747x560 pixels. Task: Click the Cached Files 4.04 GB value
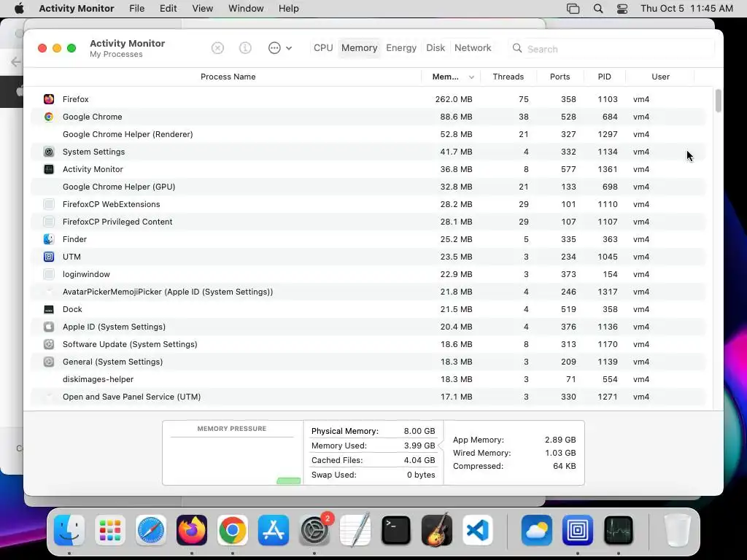coord(419,461)
